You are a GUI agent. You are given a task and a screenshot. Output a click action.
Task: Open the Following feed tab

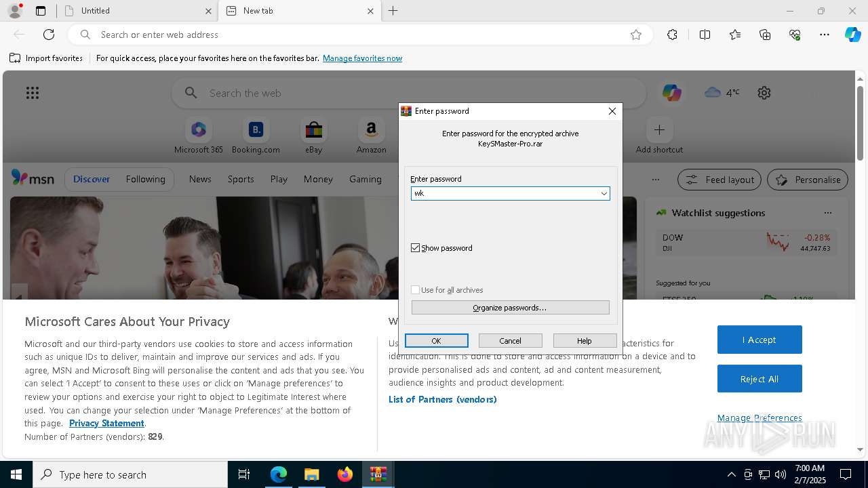(x=145, y=179)
